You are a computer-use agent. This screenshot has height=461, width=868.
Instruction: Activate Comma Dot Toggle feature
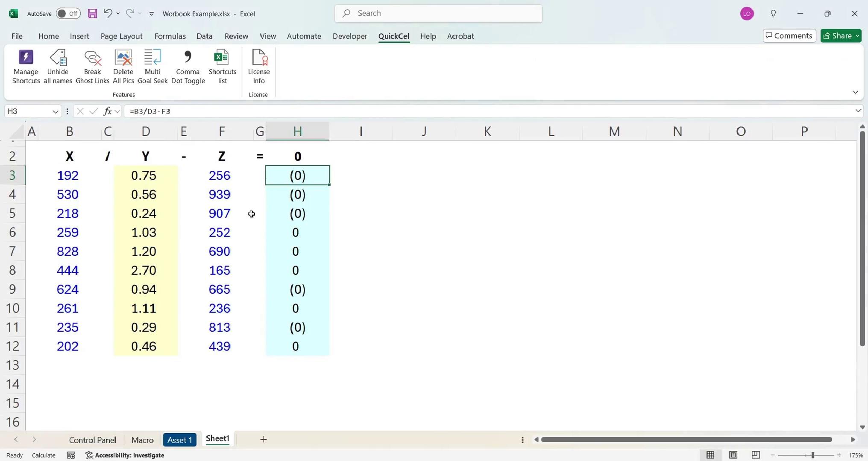187,66
